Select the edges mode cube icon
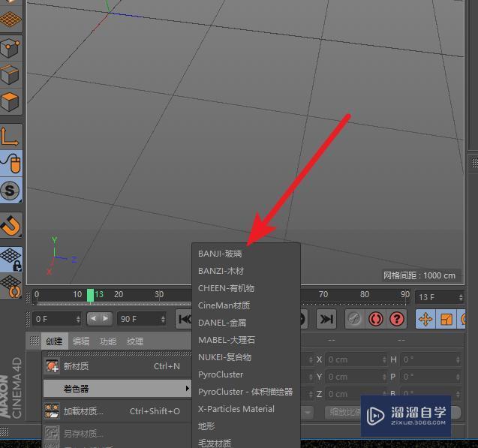This screenshot has width=478, height=448. coord(10,75)
